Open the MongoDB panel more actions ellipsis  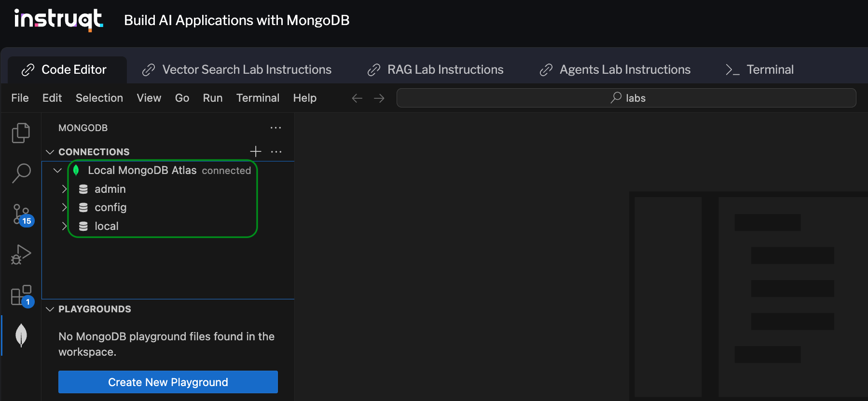coord(276,128)
